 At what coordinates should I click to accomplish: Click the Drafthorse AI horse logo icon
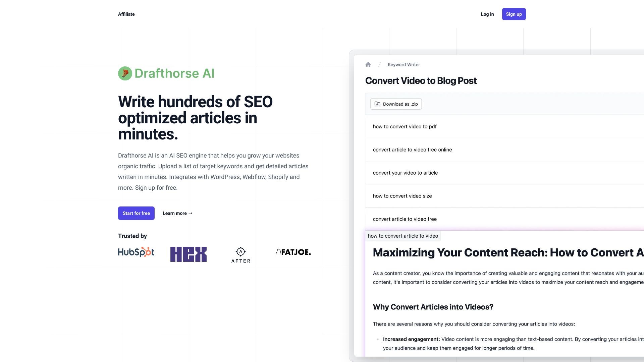click(x=125, y=73)
